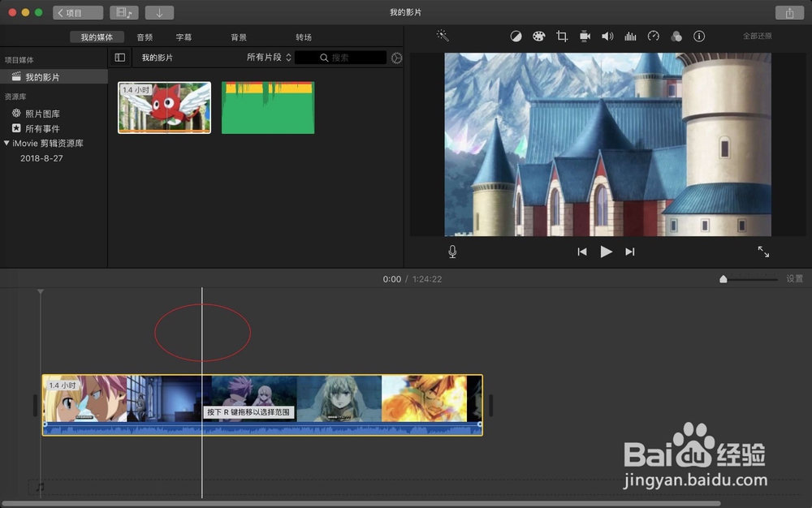Go back to Projects (项目) browser
The width and height of the screenshot is (812, 508).
click(x=78, y=13)
